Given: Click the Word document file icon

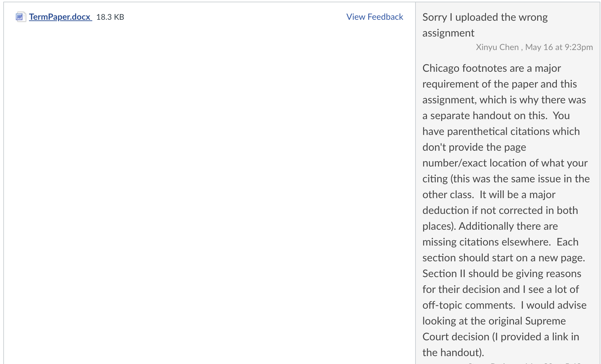Looking at the screenshot, I should click(x=21, y=17).
